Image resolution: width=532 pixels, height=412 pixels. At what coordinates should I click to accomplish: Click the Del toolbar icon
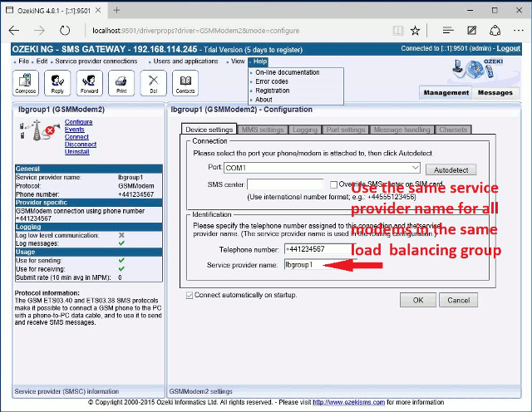(x=153, y=83)
